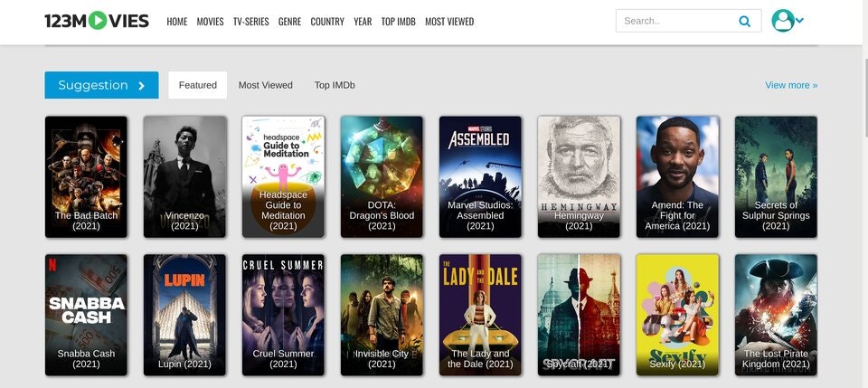868x388 pixels.
Task: Open the YEAR menu
Action: [363, 22]
